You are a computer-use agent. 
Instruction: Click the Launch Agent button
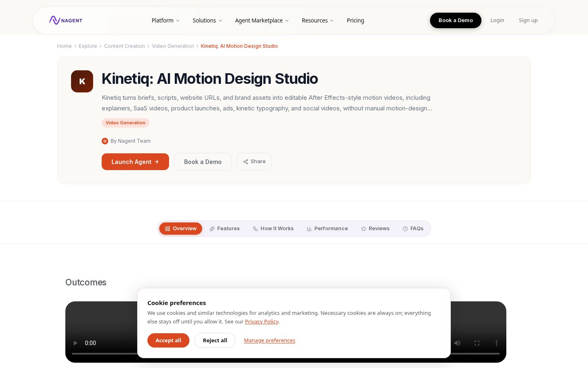(135, 162)
